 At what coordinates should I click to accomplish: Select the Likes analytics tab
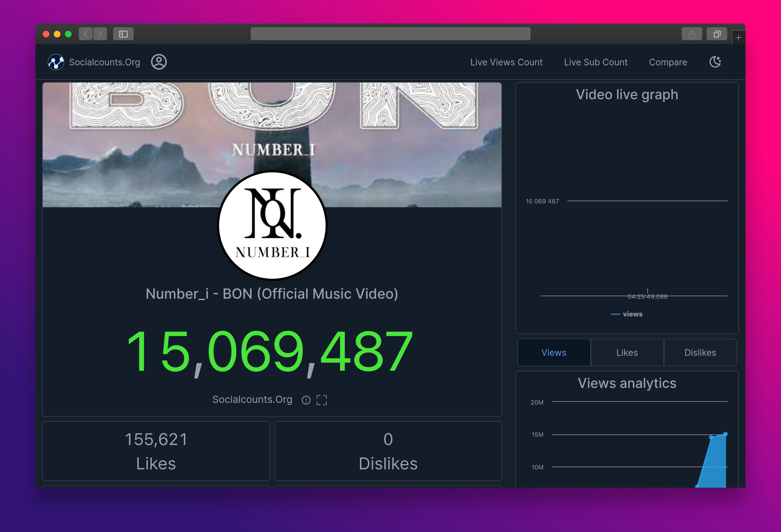coord(627,352)
